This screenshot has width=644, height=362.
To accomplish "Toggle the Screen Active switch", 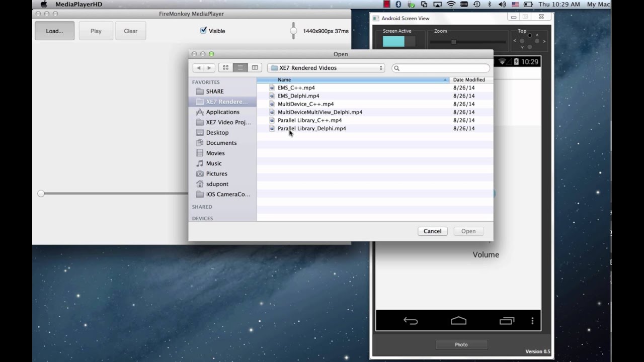I will pos(399,42).
